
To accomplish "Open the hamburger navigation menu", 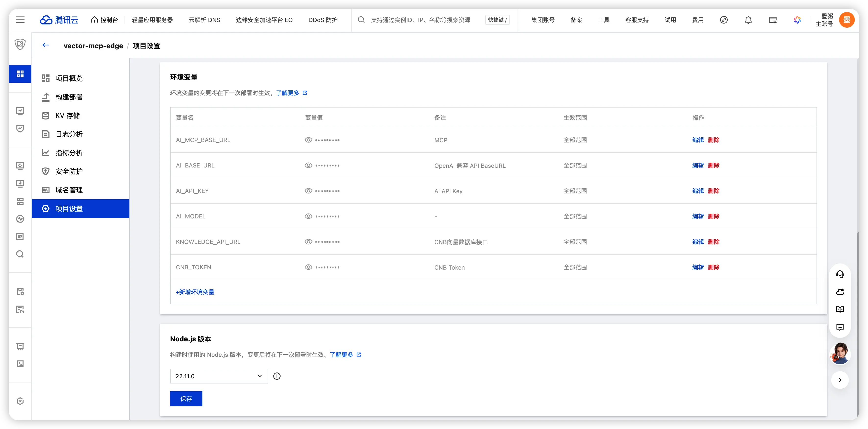I will (x=20, y=20).
